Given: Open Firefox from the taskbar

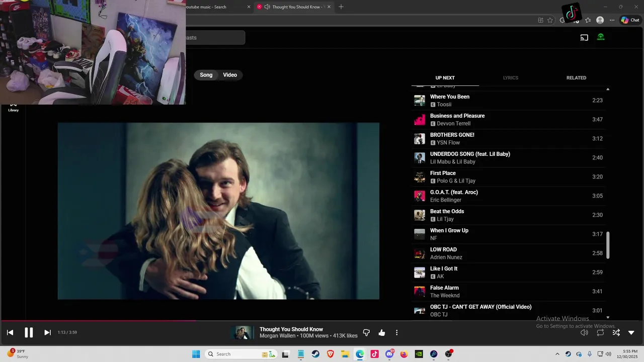Looking at the screenshot, I should (404, 354).
